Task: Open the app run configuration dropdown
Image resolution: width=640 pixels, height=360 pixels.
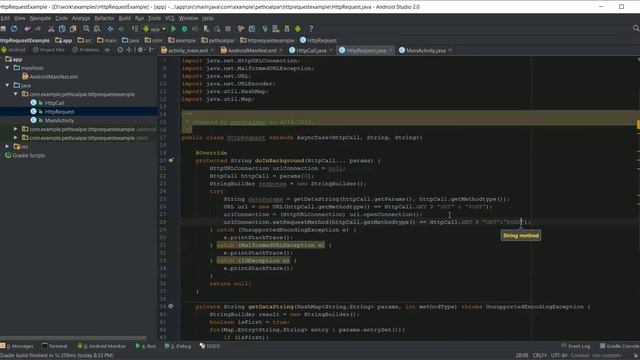Action: click(x=154, y=29)
